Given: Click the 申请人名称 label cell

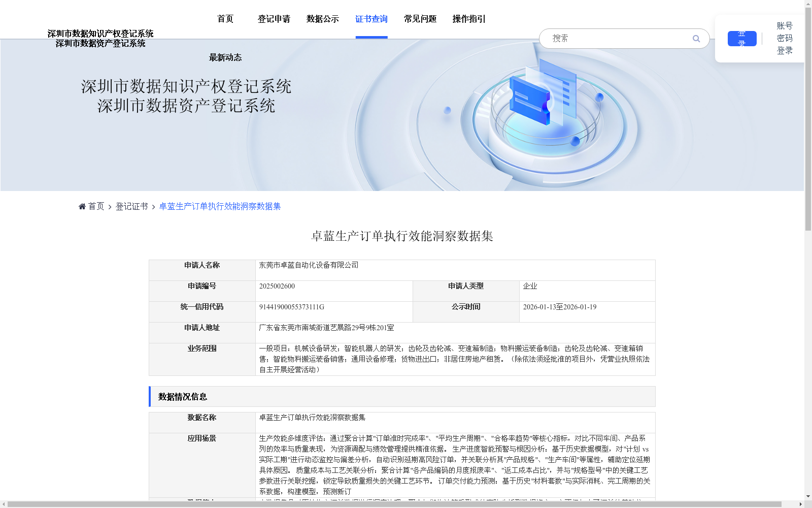Looking at the screenshot, I should 202,270.
